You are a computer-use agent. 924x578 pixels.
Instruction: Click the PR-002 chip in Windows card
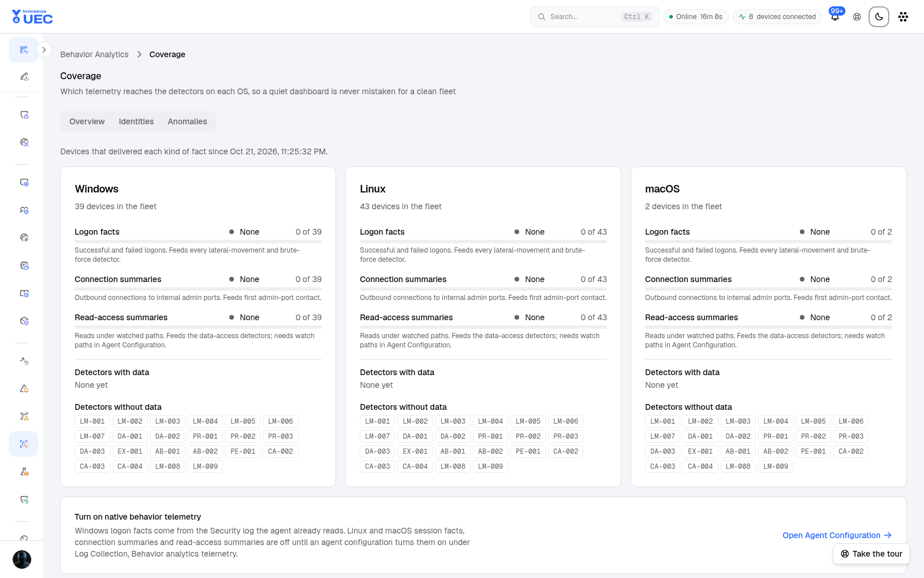(x=243, y=436)
